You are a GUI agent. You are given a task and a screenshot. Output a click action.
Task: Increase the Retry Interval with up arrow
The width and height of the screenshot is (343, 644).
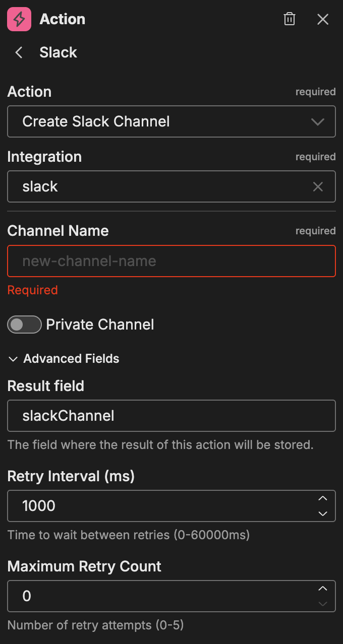[323, 498]
